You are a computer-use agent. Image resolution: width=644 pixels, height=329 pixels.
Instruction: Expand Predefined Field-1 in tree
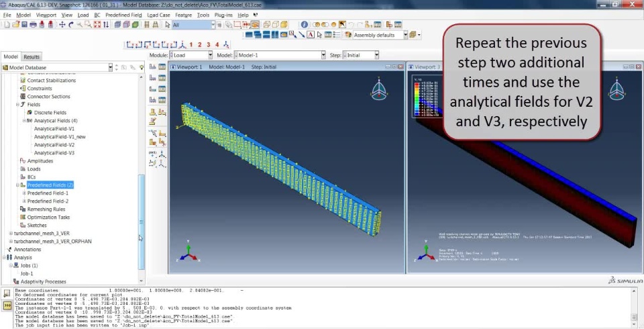(x=24, y=193)
